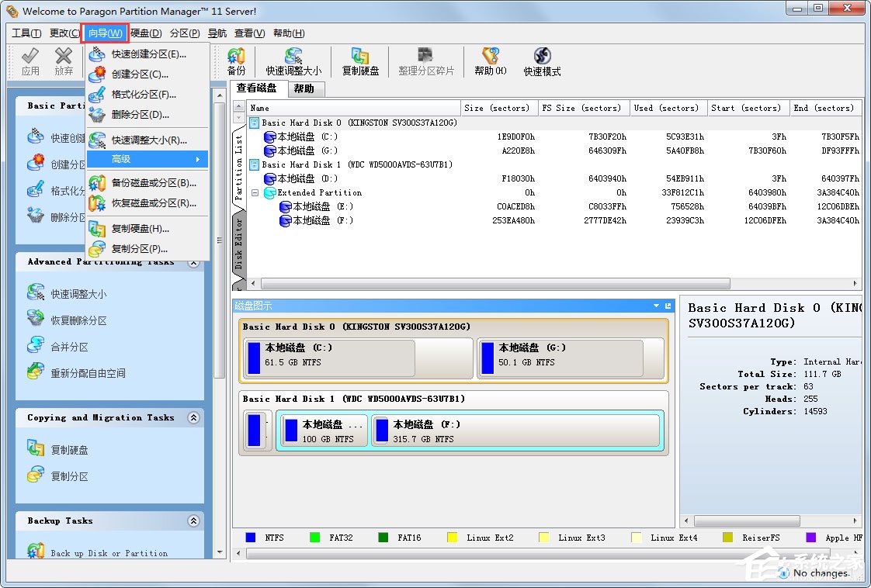Expand the 高级 submenu
The image size is (871, 588).
[147, 159]
